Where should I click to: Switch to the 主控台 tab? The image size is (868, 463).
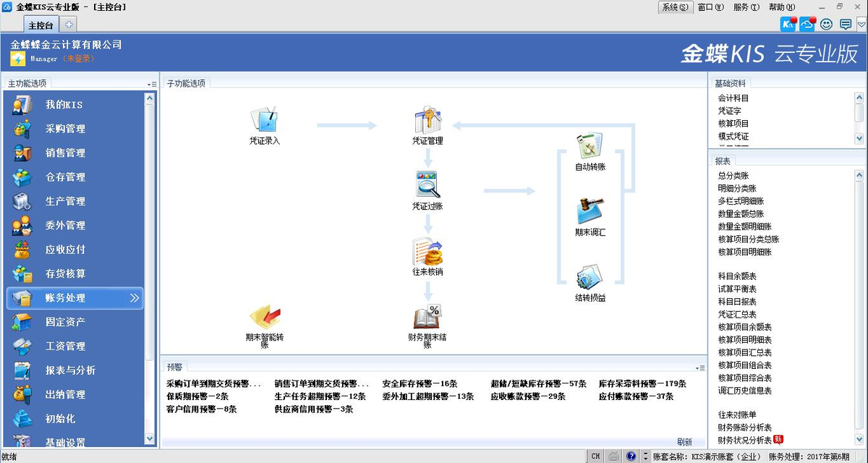point(41,25)
